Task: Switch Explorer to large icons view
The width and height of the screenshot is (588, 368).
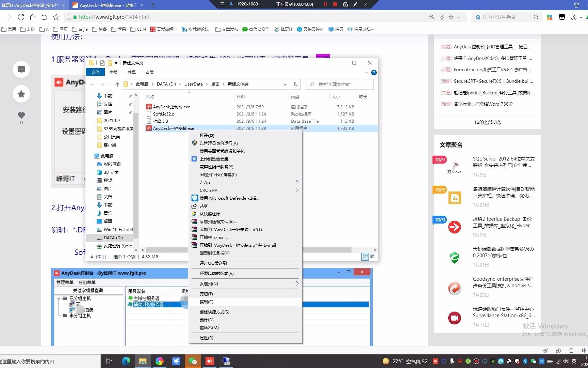Action: [373, 257]
